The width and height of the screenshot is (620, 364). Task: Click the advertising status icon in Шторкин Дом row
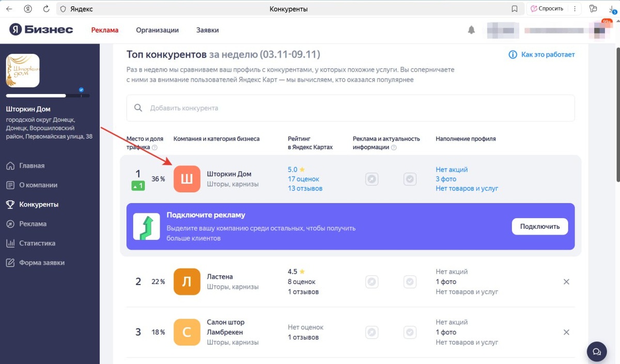pyautogui.click(x=372, y=179)
